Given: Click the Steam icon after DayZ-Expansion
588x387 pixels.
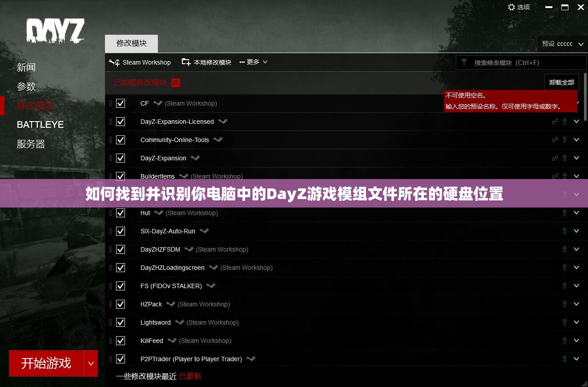Looking at the screenshot, I should point(195,158).
